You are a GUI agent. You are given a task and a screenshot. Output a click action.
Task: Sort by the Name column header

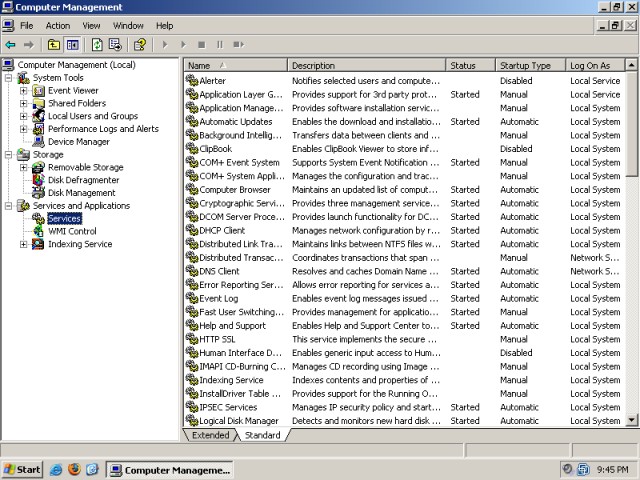pyautogui.click(x=236, y=65)
